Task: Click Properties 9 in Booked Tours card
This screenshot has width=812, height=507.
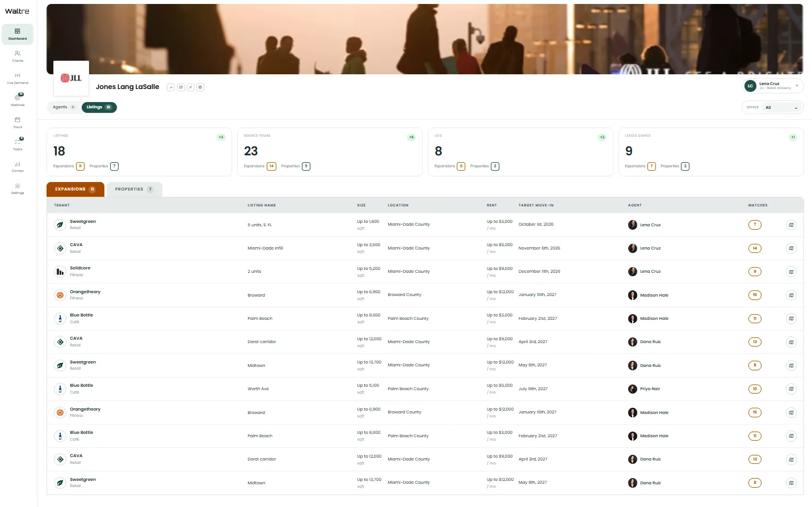Action: click(x=296, y=166)
